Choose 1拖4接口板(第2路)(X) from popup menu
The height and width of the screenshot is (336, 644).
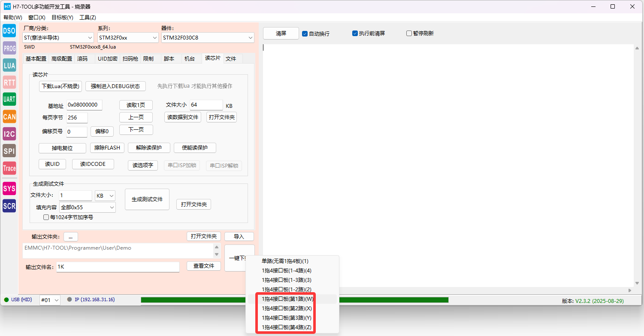(x=287, y=309)
